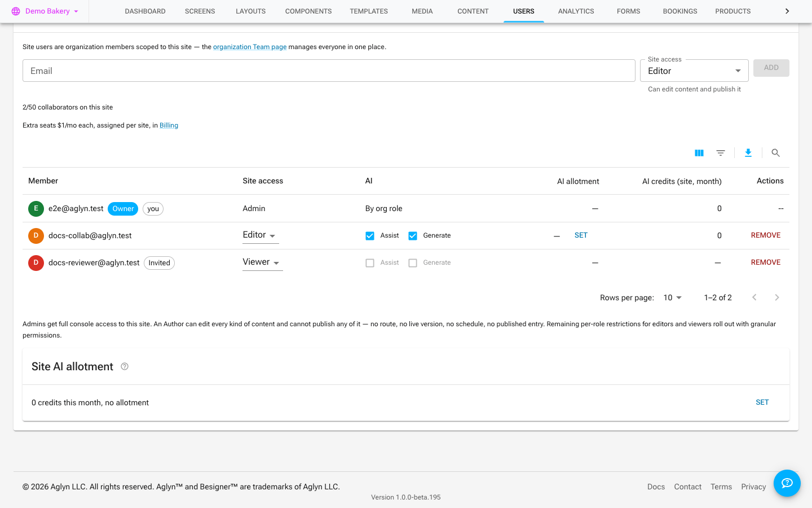The width and height of the screenshot is (812, 508).
Task: Toggle Generate checkbox for docs-reviewer
Action: tap(413, 263)
